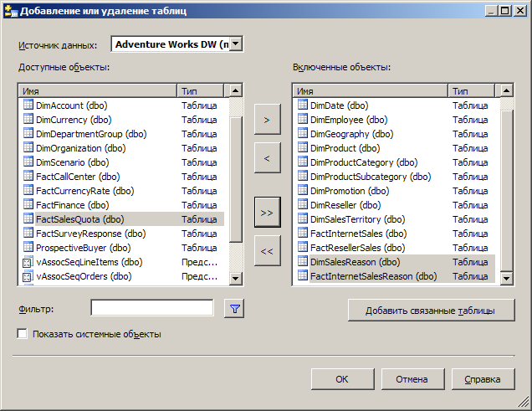
Task: Select the FactSalesQuota (dbo) row text
Action: point(80,219)
